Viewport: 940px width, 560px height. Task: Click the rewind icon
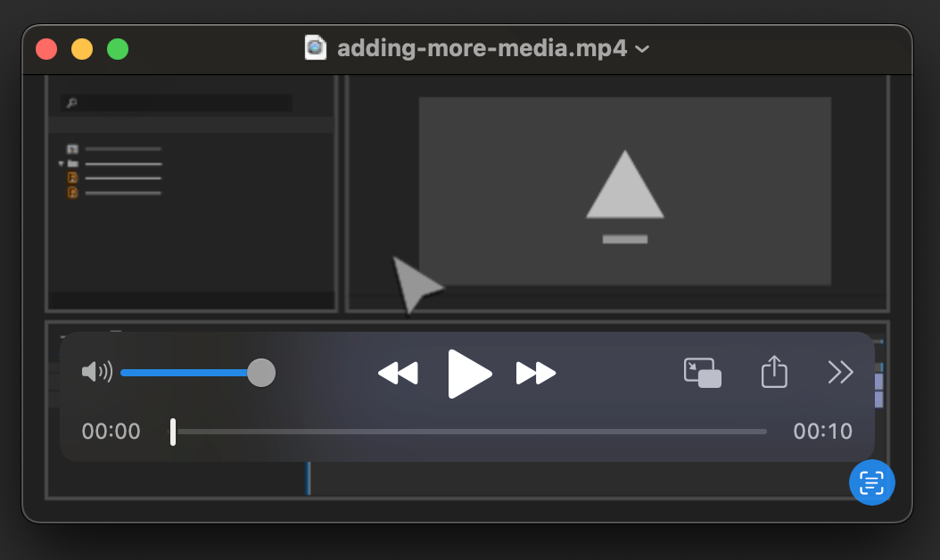click(398, 374)
